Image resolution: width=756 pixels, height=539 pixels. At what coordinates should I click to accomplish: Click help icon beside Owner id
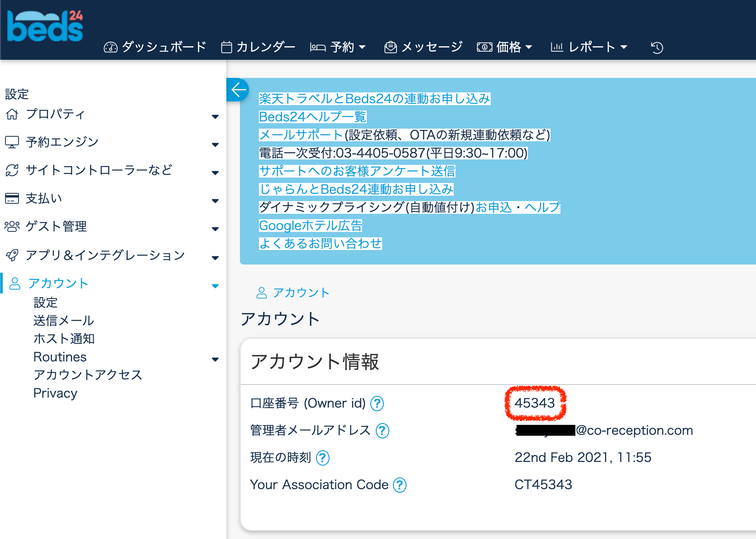pyautogui.click(x=377, y=403)
